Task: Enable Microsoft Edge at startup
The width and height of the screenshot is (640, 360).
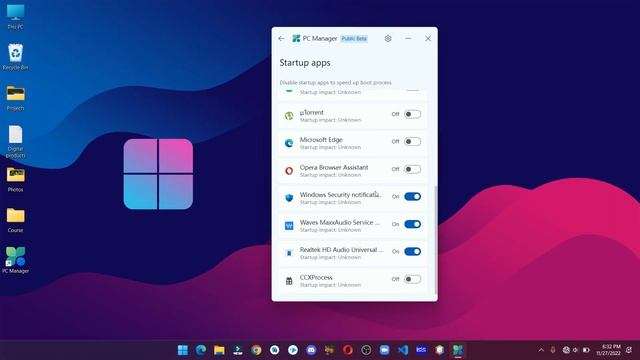Action: tap(412, 142)
